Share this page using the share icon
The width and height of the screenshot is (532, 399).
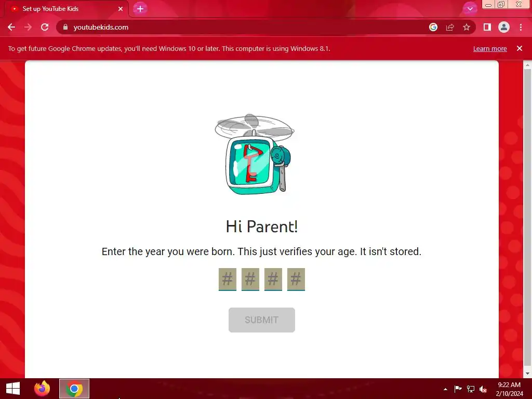450,27
